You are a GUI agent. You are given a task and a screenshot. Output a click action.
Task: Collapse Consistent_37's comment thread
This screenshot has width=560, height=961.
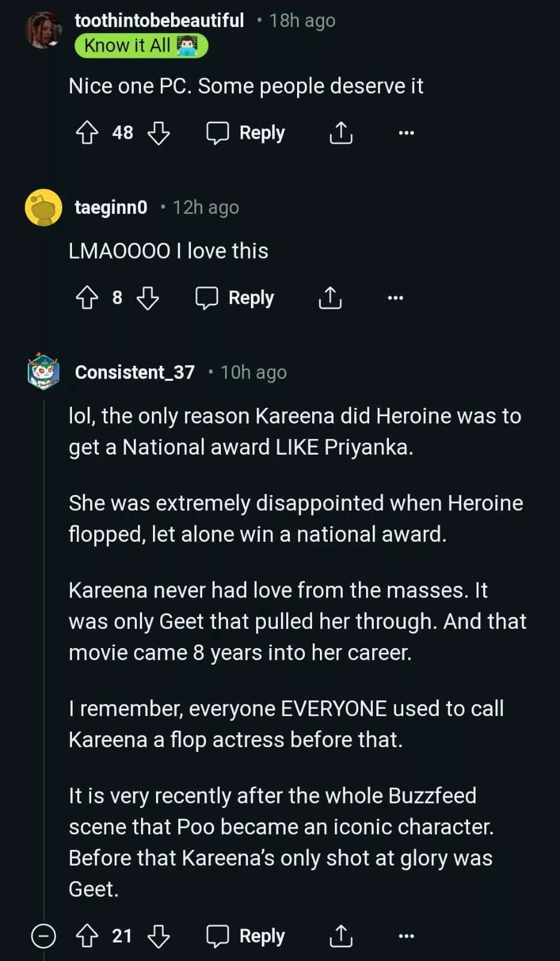click(x=43, y=936)
